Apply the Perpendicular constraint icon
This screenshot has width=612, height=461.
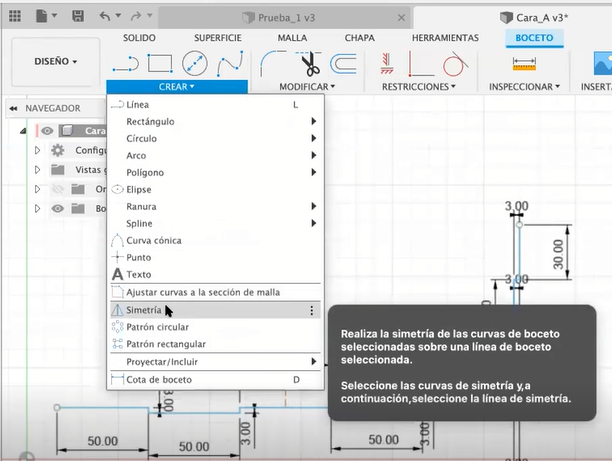coord(421,64)
